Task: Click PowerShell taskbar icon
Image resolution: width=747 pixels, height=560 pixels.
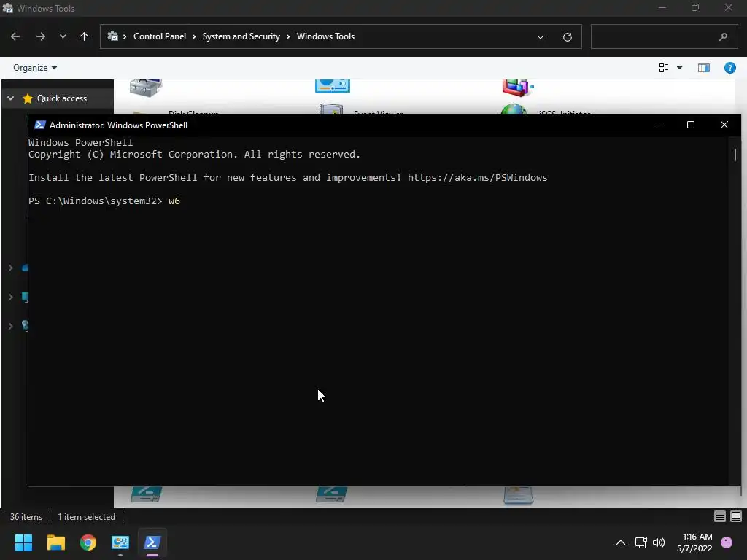Action: [x=152, y=542]
